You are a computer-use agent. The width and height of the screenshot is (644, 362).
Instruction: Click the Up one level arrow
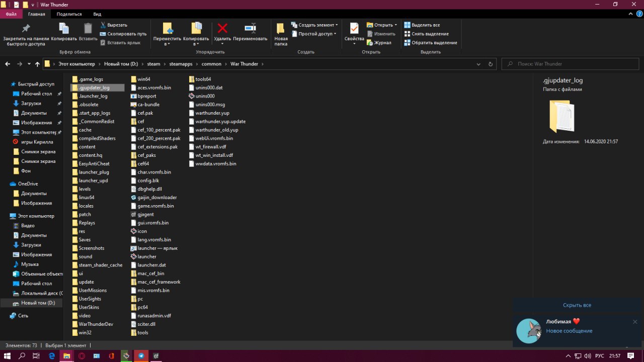tap(37, 64)
